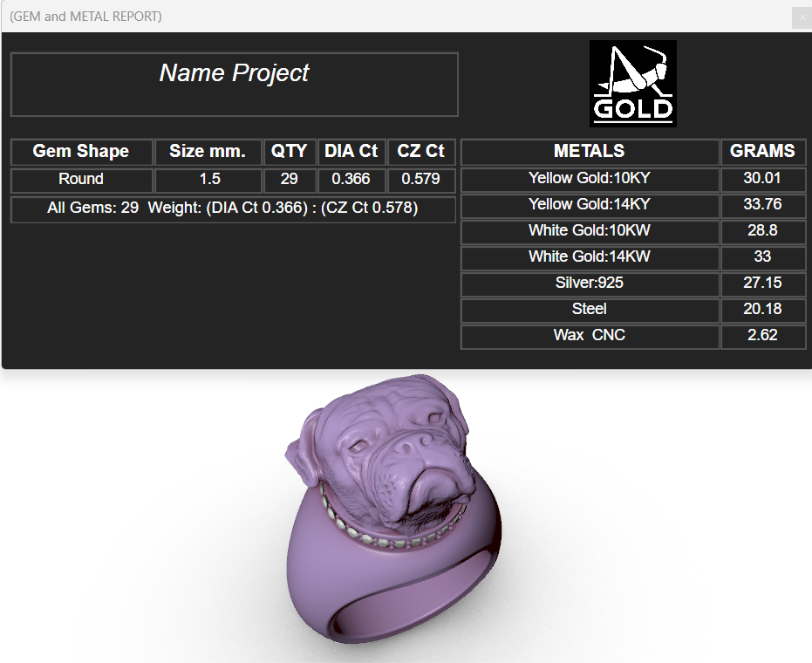Click the Silver:925 row label
Screen dimensions: 812x663
coord(590,284)
